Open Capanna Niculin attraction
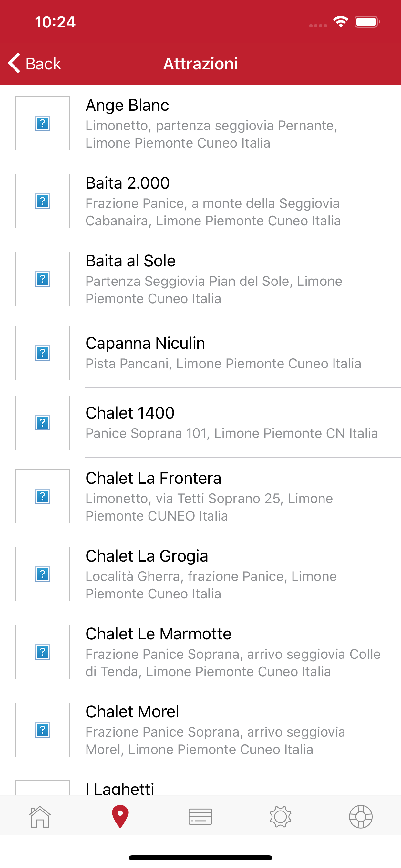Image resolution: width=401 pixels, height=868 pixels. pyautogui.click(x=200, y=353)
